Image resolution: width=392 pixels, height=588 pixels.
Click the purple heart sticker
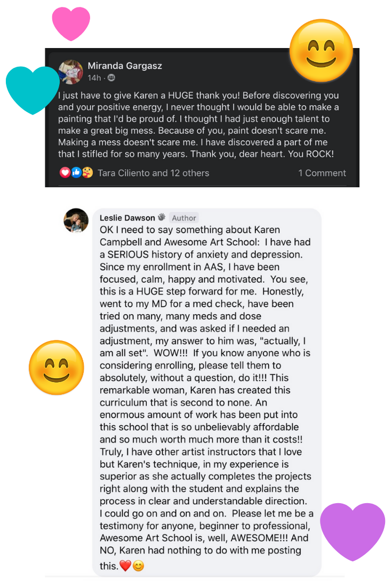point(353,531)
